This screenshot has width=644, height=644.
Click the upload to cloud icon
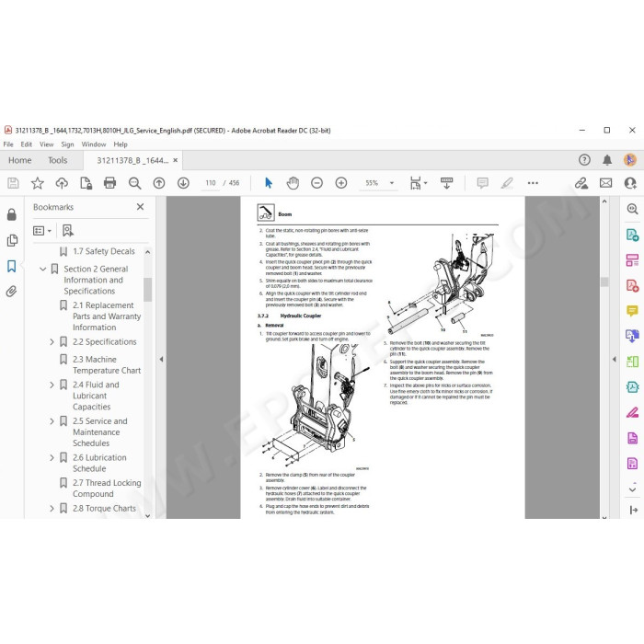pyautogui.click(x=62, y=183)
